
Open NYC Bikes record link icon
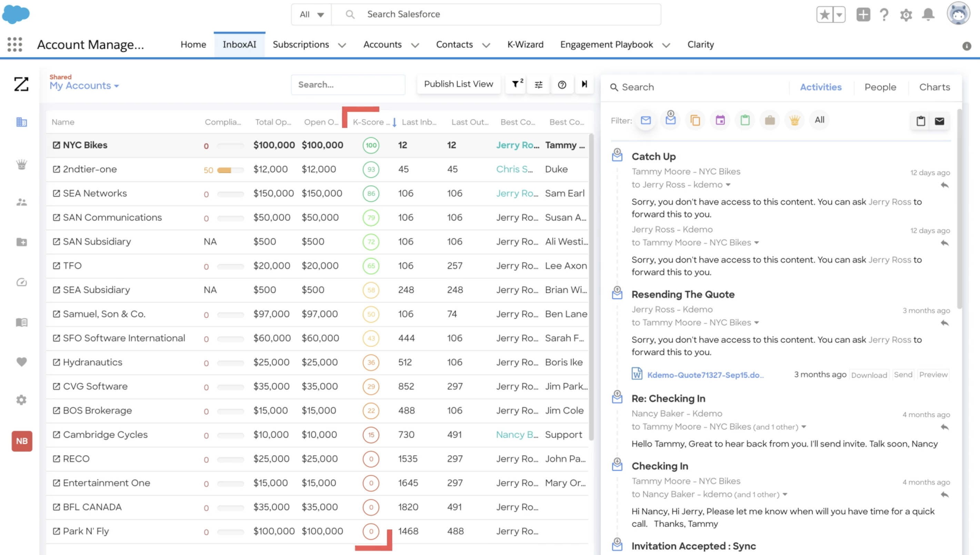[57, 145]
